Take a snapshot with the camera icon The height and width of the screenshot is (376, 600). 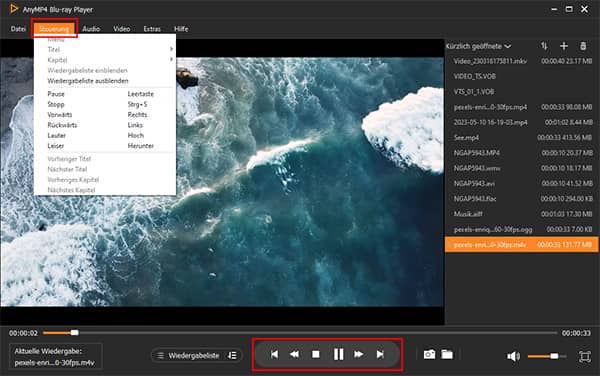[429, 355]
